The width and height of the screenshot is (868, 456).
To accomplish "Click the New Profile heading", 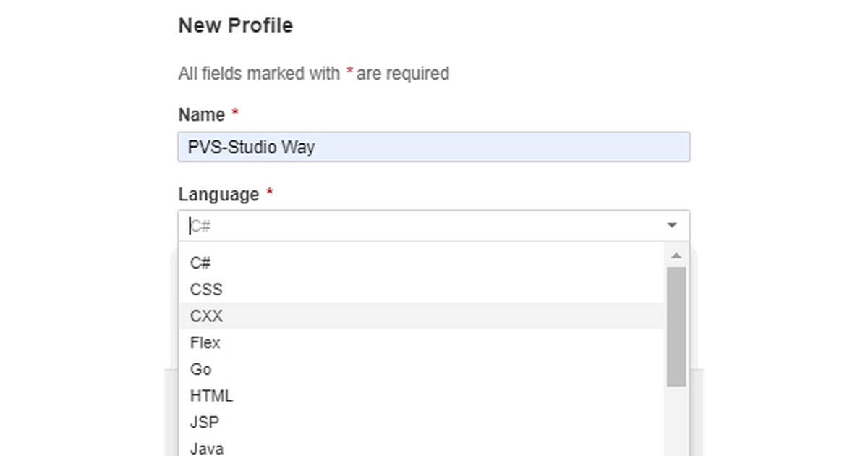I will pyautogui.click(x=235, y=25).
